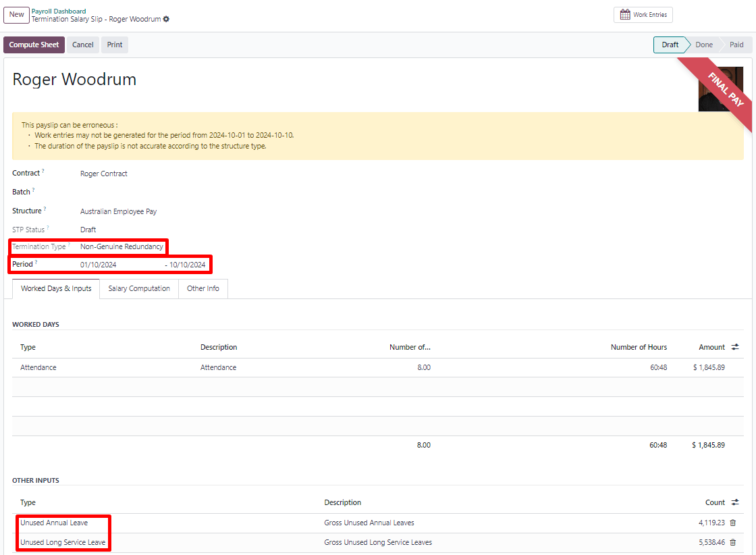The width and height of the screenshot is (756, 555).
Task: Switch to the Salary Computation tab
Action: coord(139,288)
